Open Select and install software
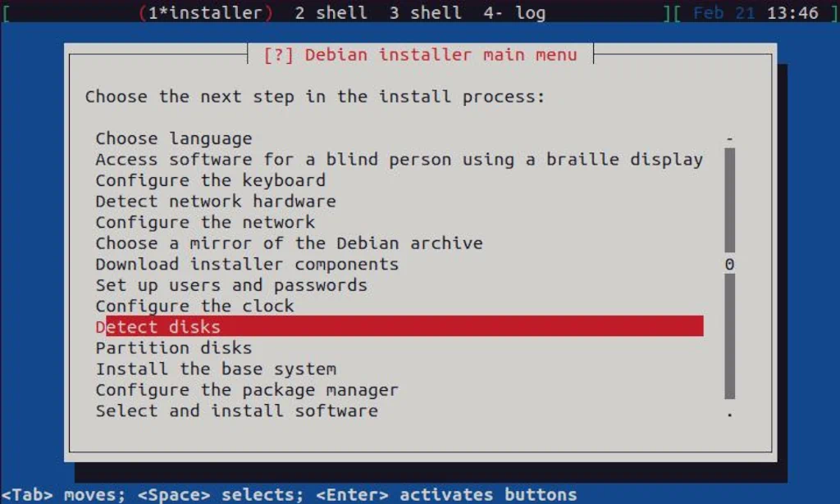This screenshot has height=504, width=840. (235, 410)
